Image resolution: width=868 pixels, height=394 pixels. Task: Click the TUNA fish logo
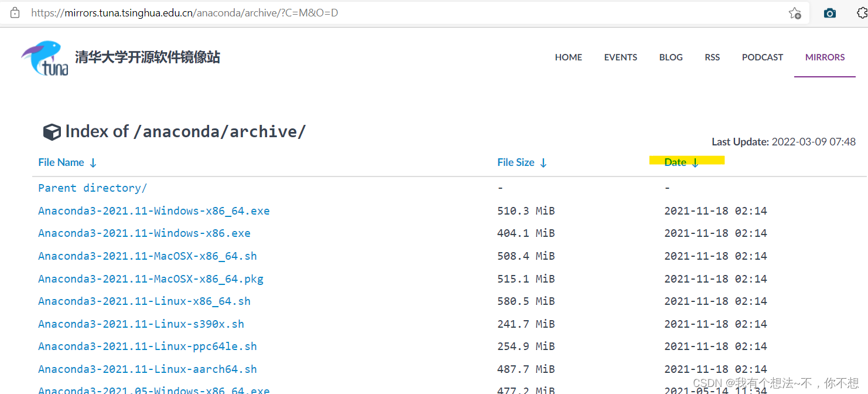click(45, 58)
